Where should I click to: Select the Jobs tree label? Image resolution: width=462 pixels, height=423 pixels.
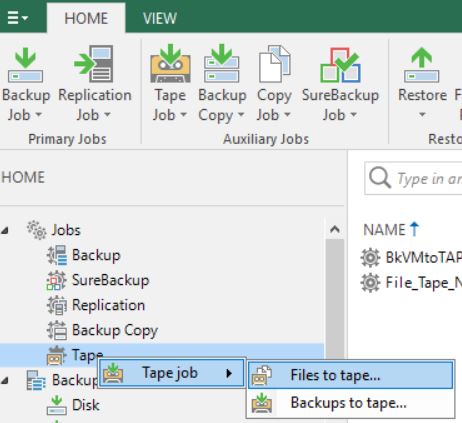click(x=66, y=230)
